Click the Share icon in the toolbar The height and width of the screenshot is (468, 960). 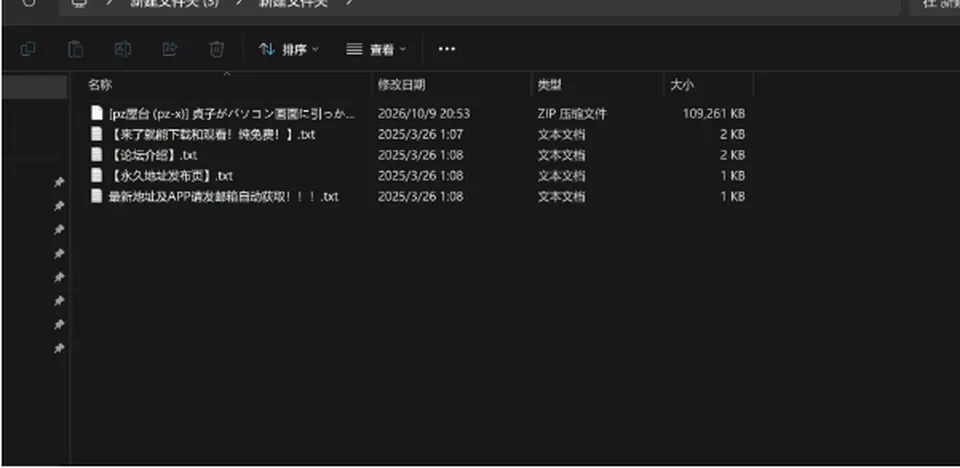170,49
